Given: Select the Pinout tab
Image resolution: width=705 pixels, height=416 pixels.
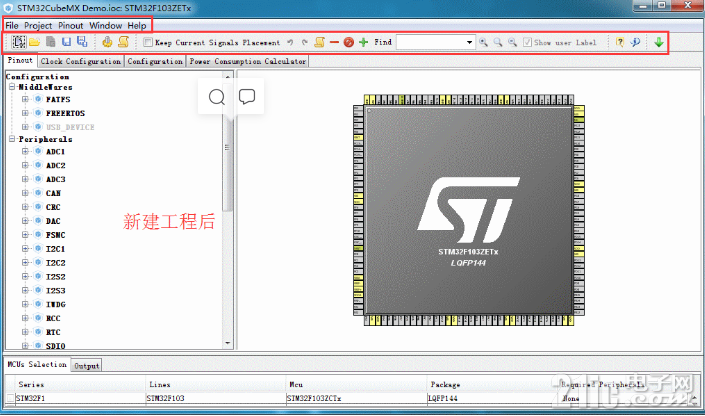Looking at the screenshot, I should [20, 60].
